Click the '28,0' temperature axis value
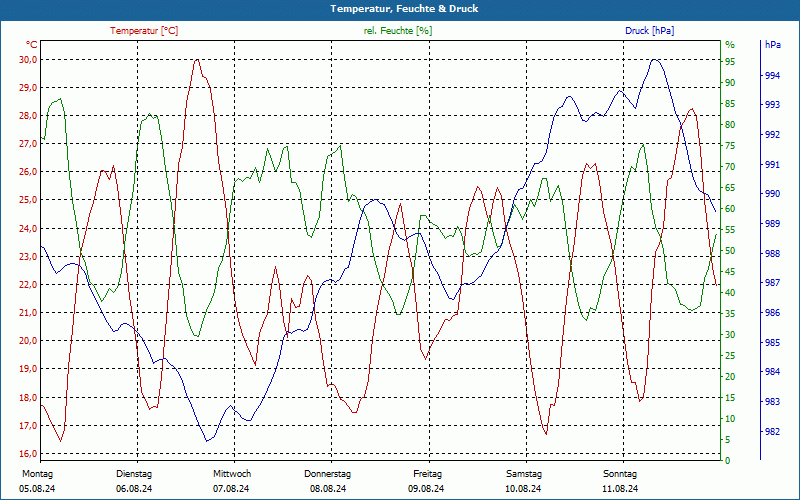This screenshot has width=800, height=500. click(28, 116)
